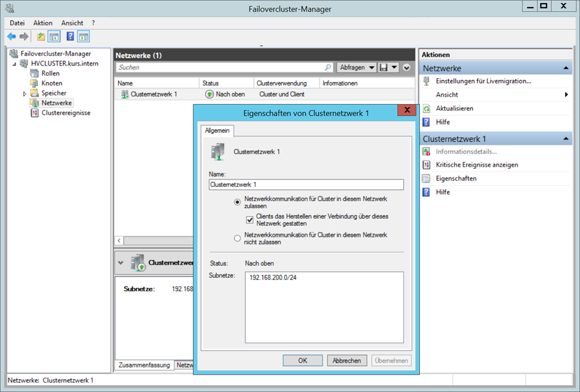Click the blue Back arrow in toolbar
580x392 pixels.
pos(11,37)
